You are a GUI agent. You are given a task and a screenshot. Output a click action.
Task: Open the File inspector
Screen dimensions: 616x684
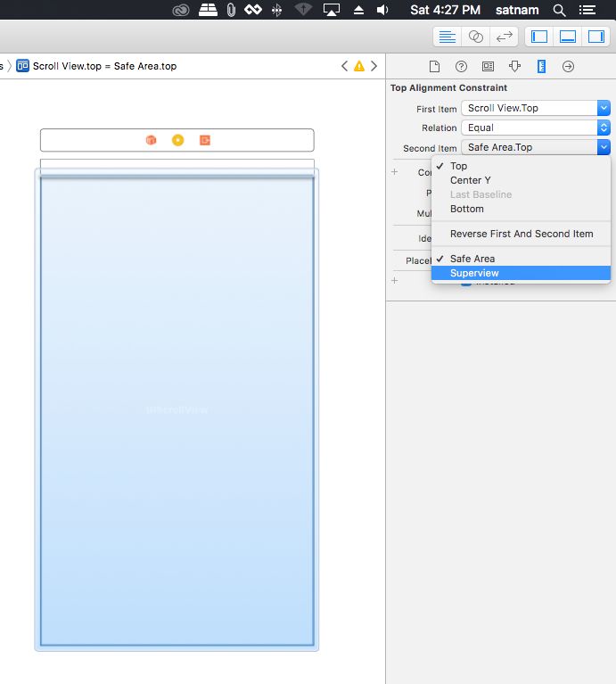434,66
